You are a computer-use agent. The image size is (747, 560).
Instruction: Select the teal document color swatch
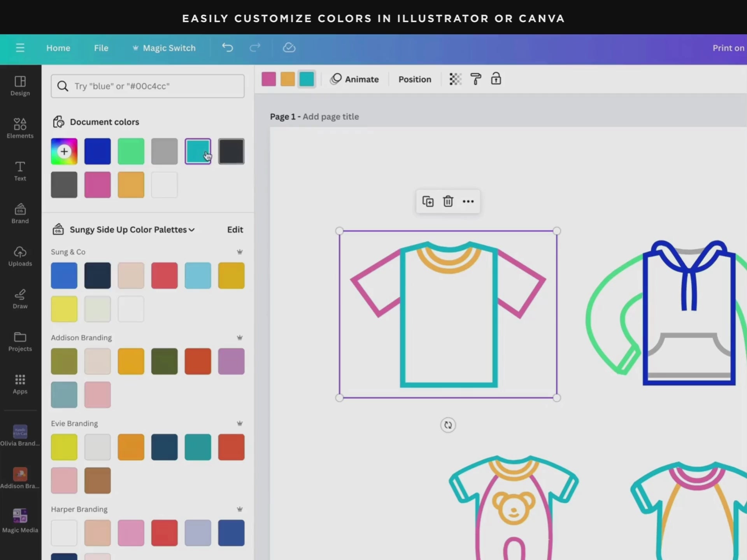coord(198,151)
